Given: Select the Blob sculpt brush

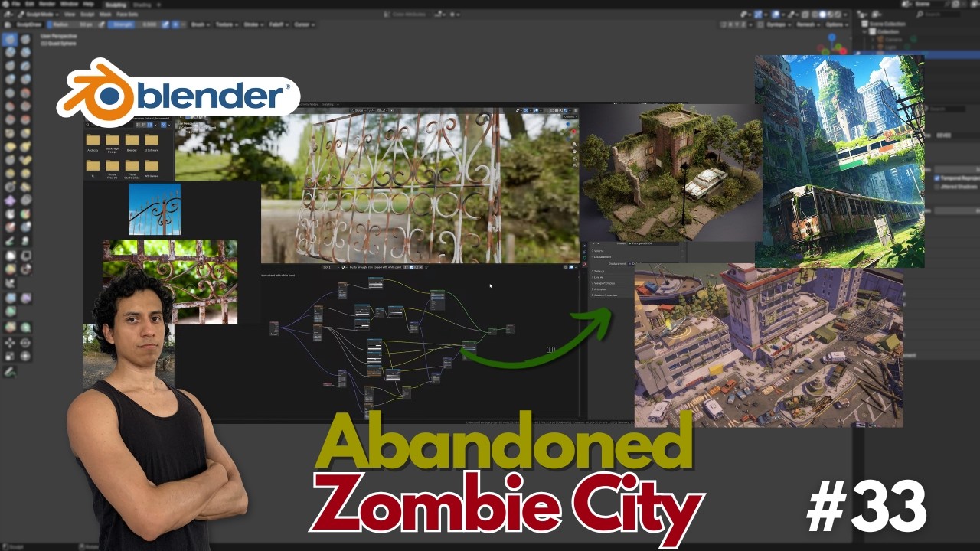Looking at the screenshot, I should 25,79.
